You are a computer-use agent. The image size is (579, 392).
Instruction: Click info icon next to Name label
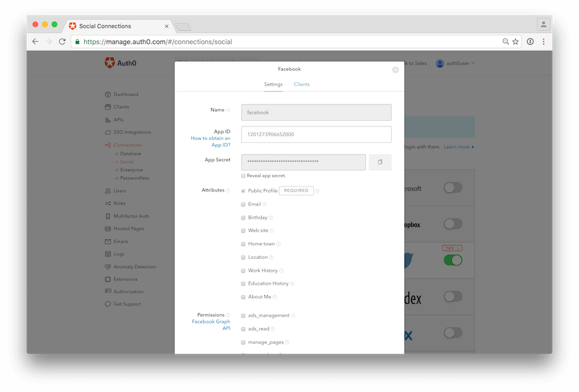228,111
